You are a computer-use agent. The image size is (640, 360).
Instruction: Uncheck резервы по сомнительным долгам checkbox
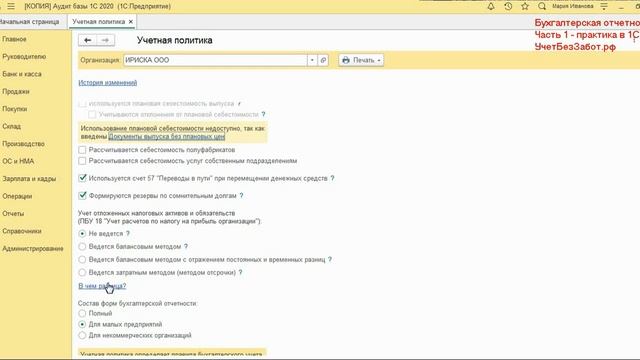82,195
